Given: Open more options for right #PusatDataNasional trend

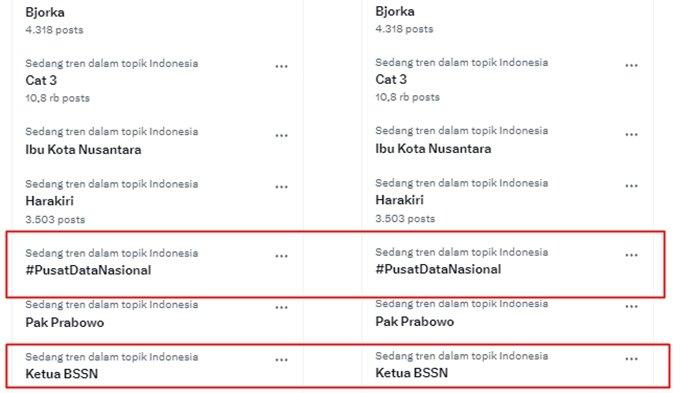Looking at the screenshot, I should 631,255.
